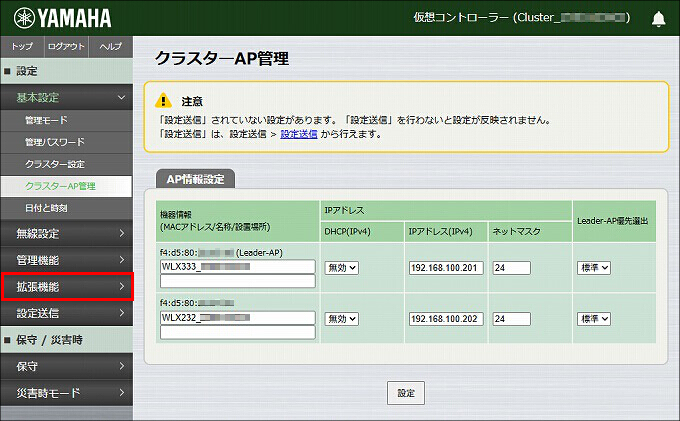Expand the 設定送信 sidebar menu
This screenshot has width=680, height=421.
67,313
